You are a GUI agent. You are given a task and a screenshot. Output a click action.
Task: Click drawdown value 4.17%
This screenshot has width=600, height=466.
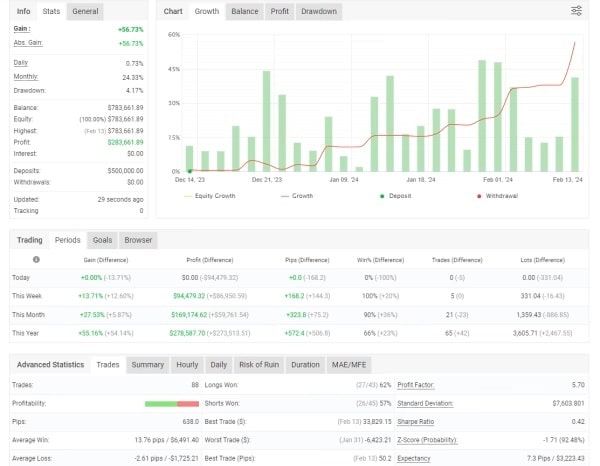[x=134, y=91]
